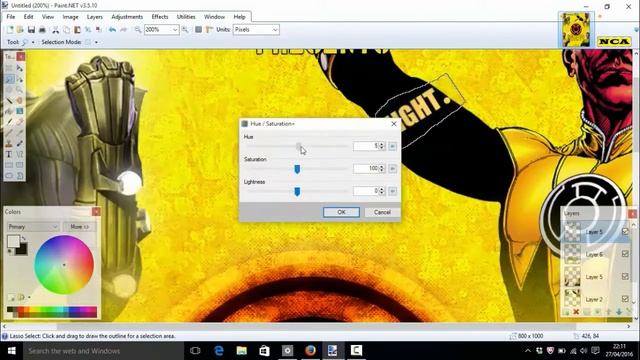Click the Cut scissors icon

56,29
